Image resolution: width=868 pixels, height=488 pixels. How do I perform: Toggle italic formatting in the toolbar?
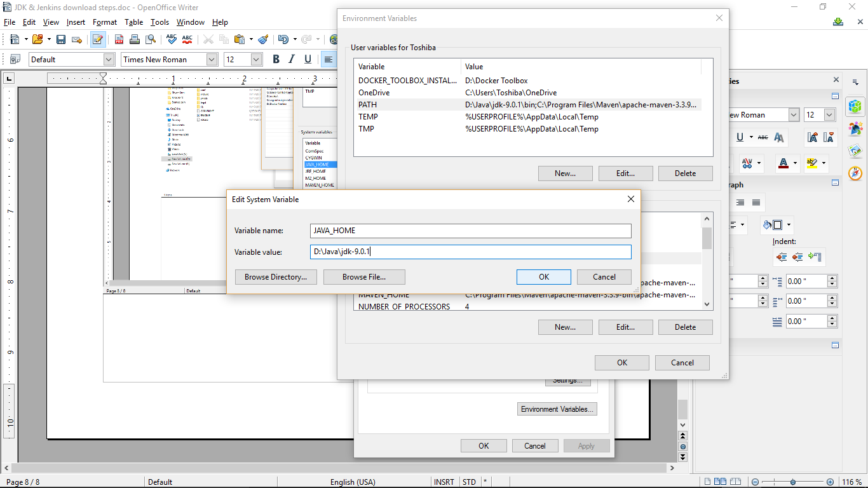[x=292, y=59]
